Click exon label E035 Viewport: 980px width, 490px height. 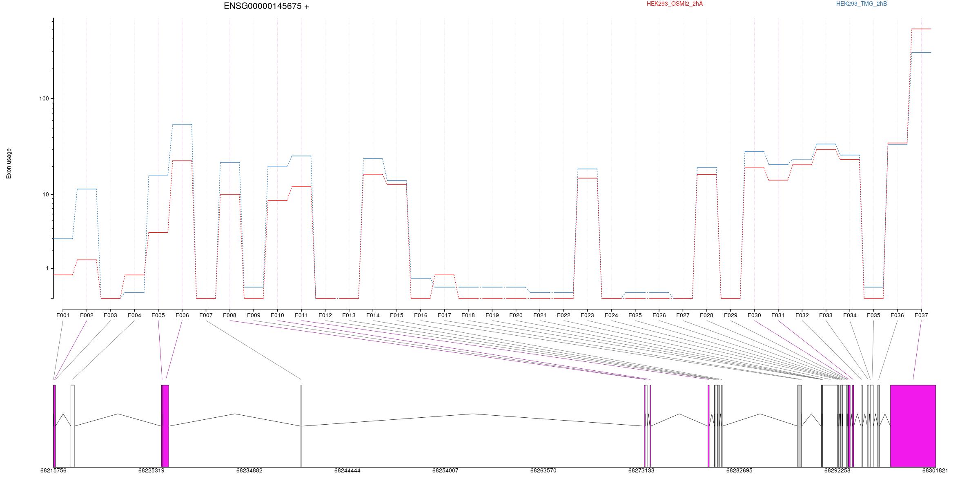coord(873,315)
